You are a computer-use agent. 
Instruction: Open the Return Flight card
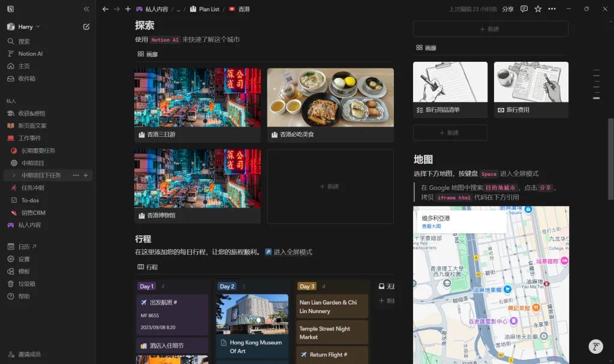pyautogui.click(x=332, y=354)
